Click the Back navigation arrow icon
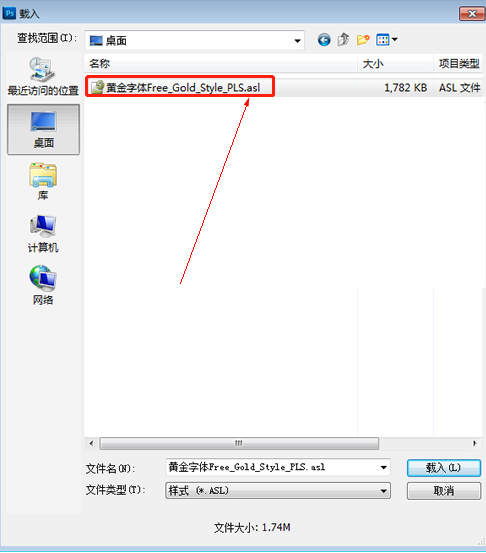Image resolution: width=486 pixels, height=553 pixels. click(324, 40)
